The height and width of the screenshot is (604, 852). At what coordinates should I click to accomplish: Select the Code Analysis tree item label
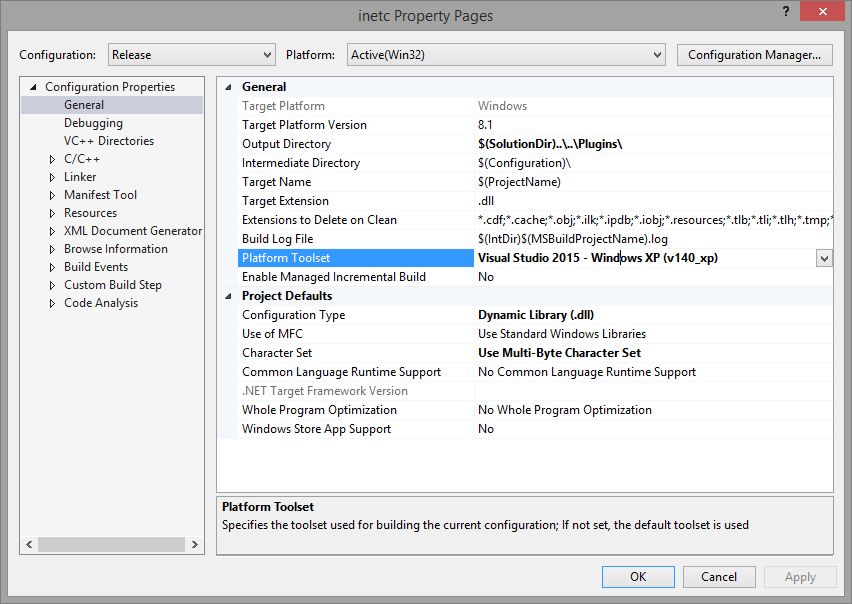[101, 303]
